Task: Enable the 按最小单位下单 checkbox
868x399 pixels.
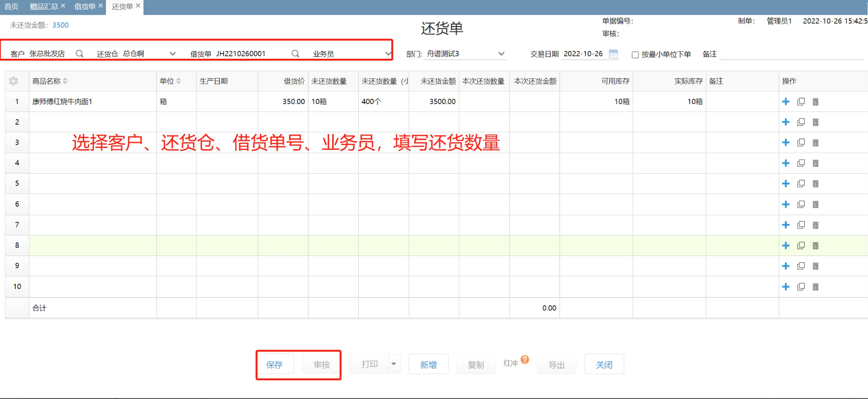Action: [635, 55]
